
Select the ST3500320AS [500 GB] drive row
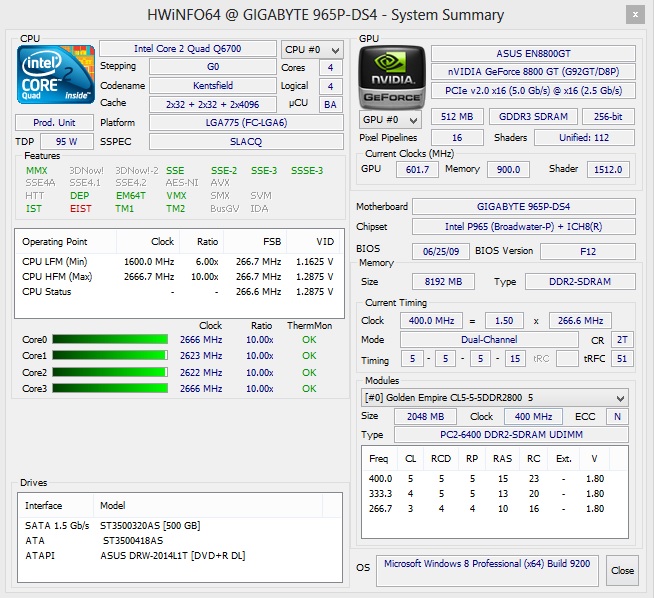click(179, 525)
